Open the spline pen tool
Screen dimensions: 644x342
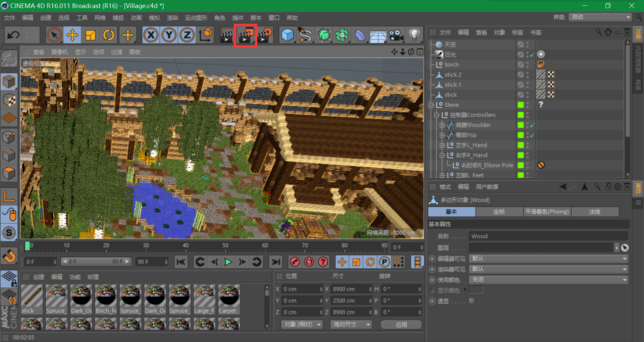coord(305,35)
